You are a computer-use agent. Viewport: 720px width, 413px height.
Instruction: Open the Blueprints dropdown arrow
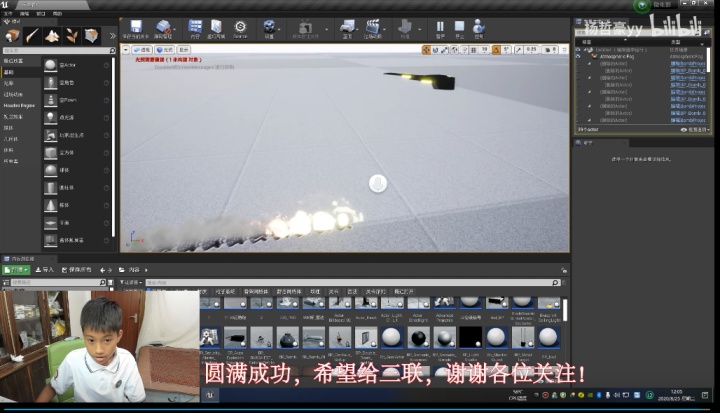[358, 29]
